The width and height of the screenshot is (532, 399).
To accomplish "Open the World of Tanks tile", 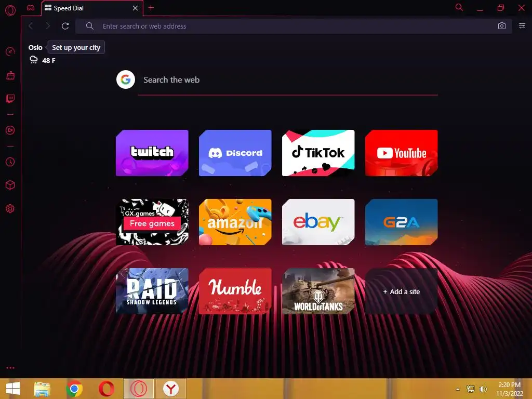I will click(318, 291).
